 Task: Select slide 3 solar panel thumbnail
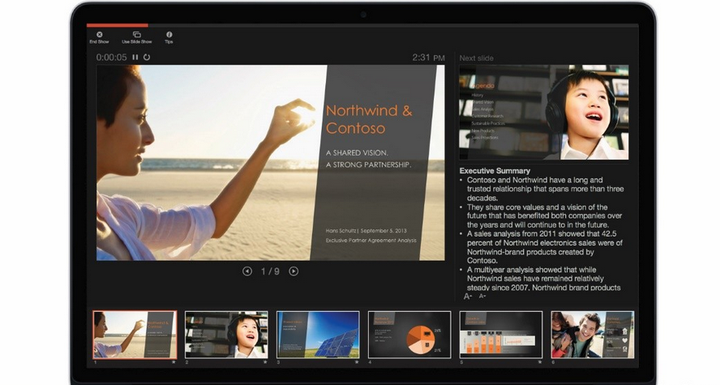[x=318, y=334]
